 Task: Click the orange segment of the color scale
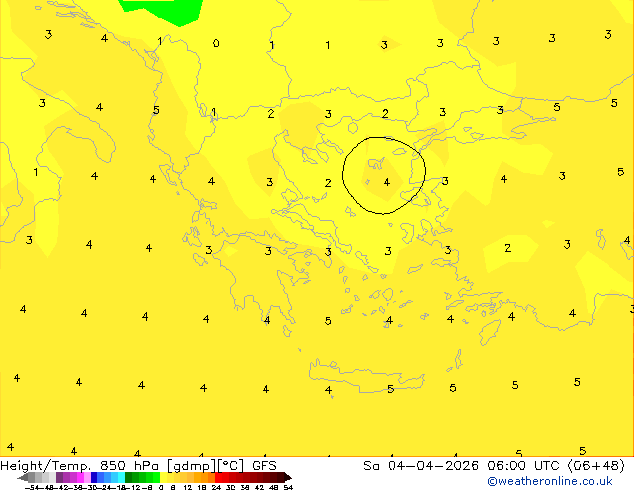[x=200, y=477]
